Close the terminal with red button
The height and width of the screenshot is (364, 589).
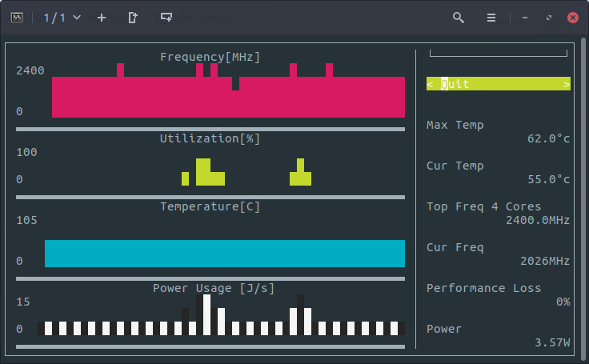(573, 17)
